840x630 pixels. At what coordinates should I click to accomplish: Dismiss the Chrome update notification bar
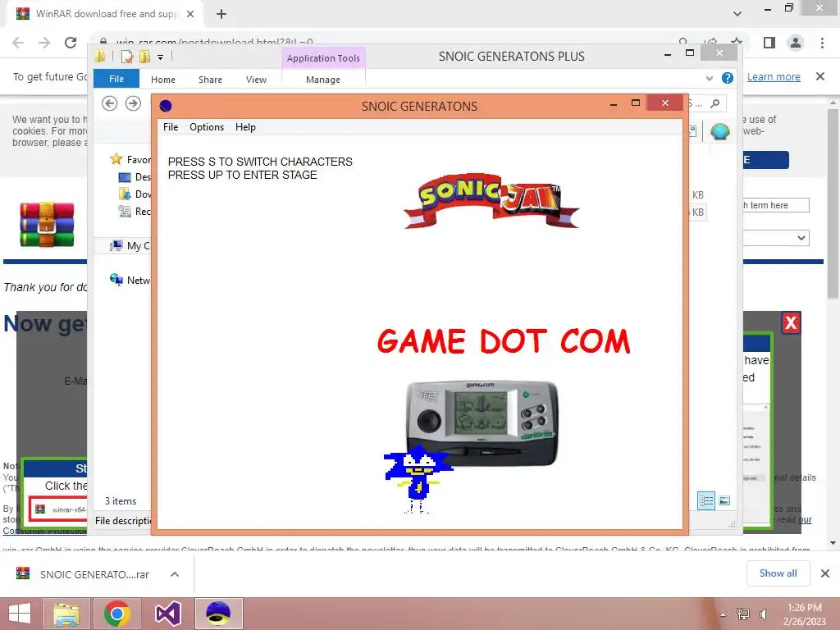click(820, 76)
